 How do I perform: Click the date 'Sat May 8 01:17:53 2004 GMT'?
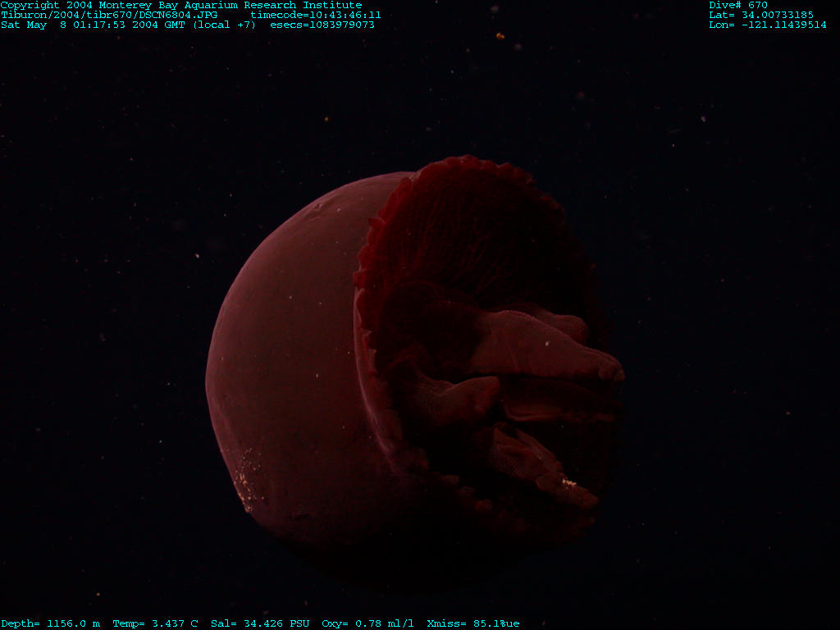click(x=93, y=25)
